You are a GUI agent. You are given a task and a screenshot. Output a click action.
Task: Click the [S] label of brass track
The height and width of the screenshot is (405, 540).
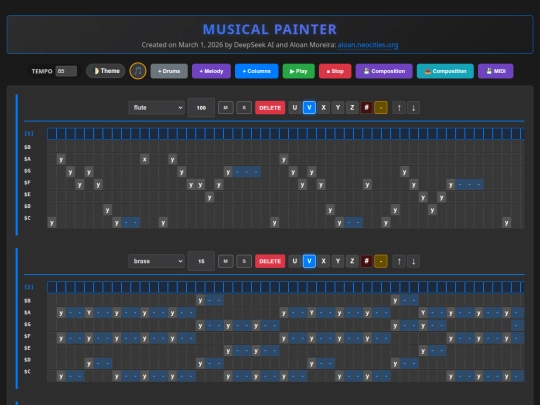tap(29, 287)
